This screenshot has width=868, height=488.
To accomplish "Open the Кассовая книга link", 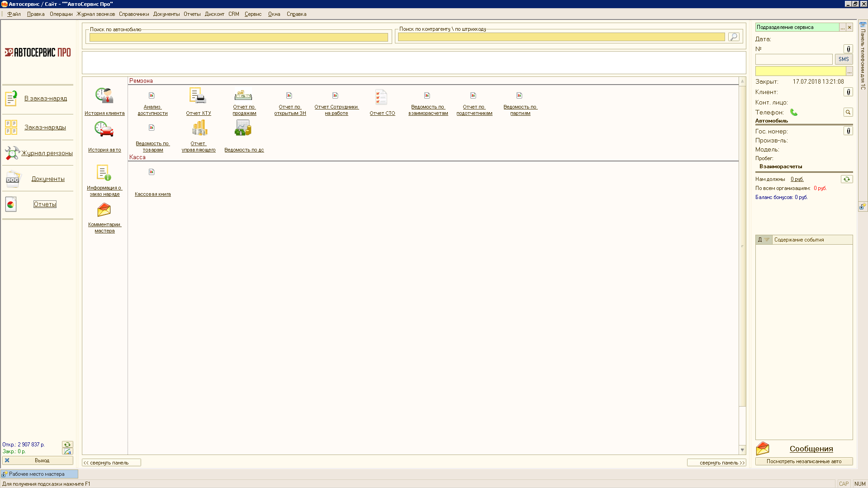I will 152,194.
